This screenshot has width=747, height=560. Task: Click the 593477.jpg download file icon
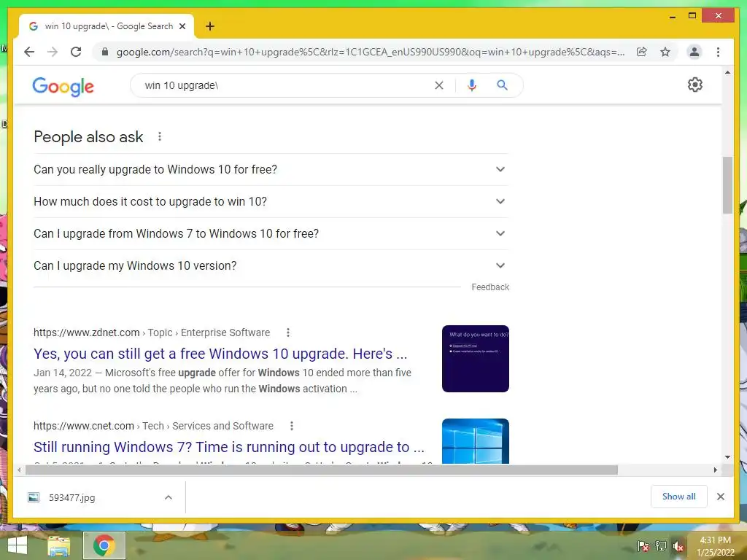click(x=34, y=497)
